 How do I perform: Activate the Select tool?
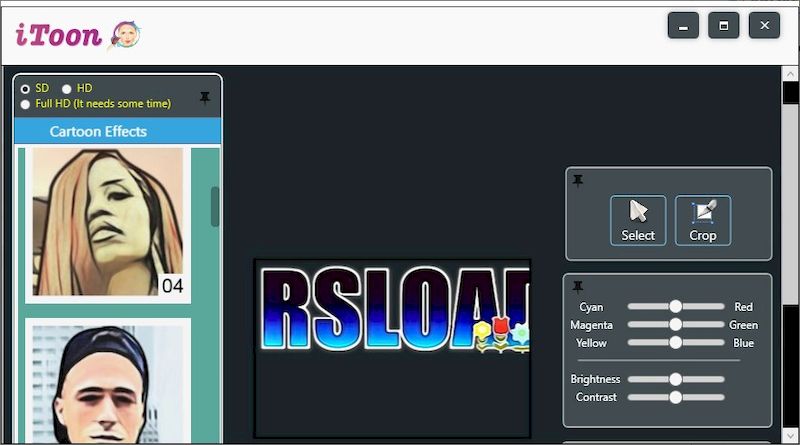pos(638,220)
